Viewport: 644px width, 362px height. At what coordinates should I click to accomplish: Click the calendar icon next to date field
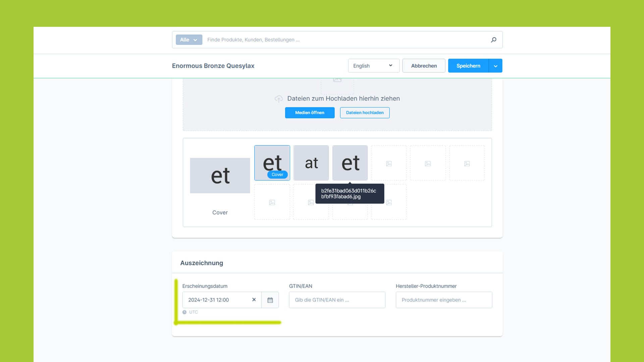point(270,300)
